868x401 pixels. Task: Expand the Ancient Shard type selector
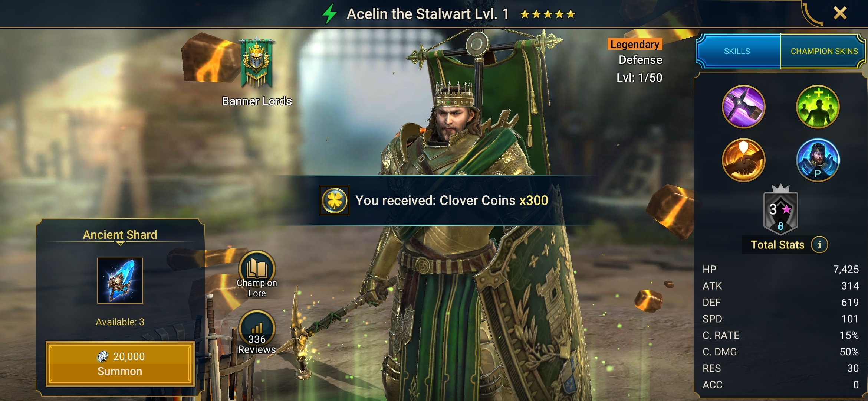click(120, 235)
